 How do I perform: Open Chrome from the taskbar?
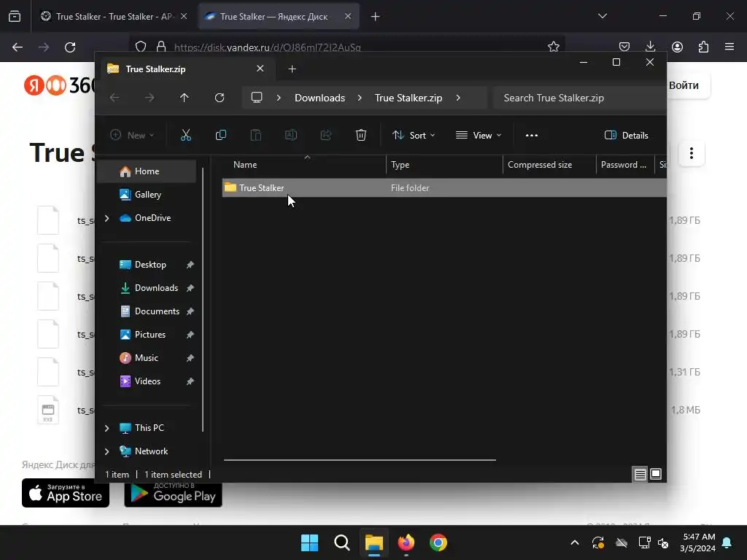point(438,542)
